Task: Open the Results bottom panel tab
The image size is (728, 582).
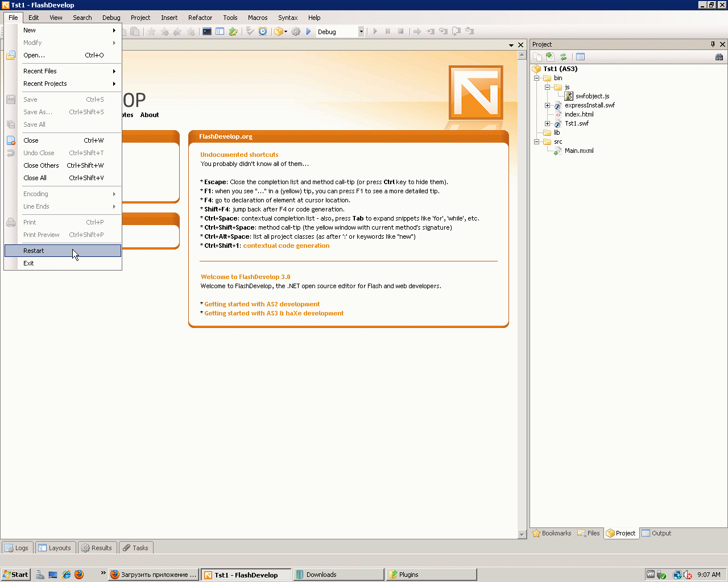Action: point(97,548)
